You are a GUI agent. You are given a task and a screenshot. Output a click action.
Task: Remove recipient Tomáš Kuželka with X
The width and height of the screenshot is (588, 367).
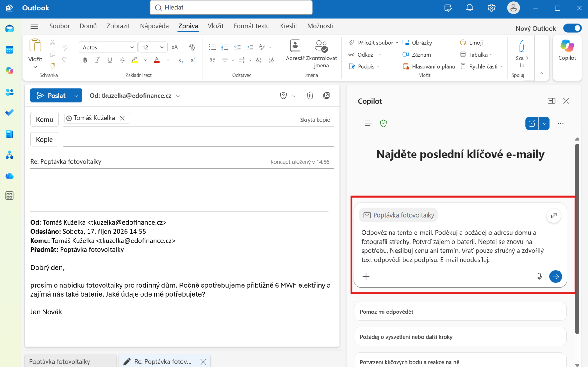point(122,118)
